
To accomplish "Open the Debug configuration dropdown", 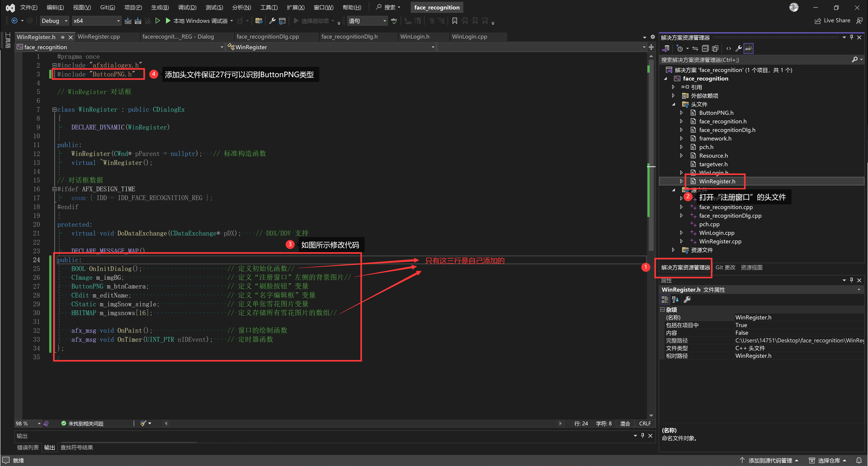I will click(x=54, y=21).
